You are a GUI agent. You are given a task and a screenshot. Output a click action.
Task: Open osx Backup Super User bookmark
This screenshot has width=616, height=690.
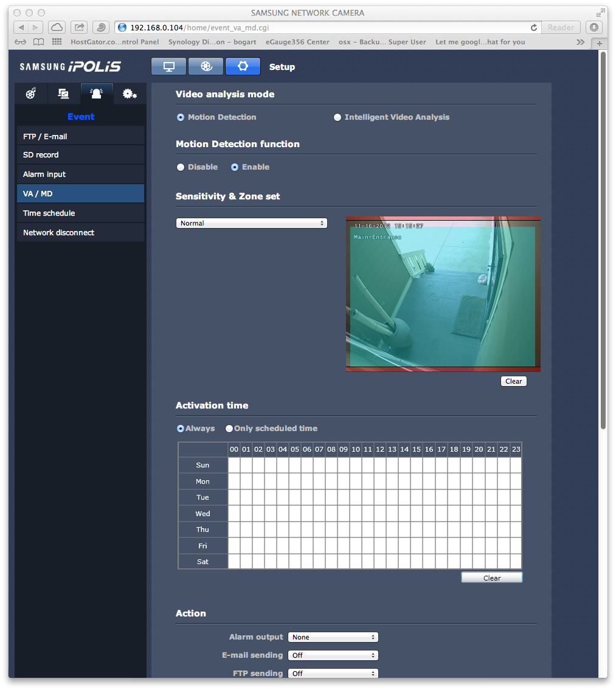[382, 42]
